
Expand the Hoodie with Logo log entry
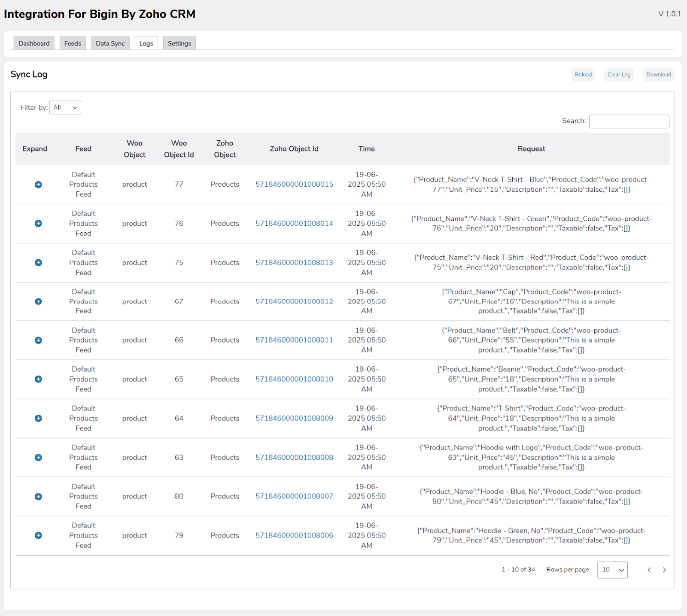[x=38, y=458]
